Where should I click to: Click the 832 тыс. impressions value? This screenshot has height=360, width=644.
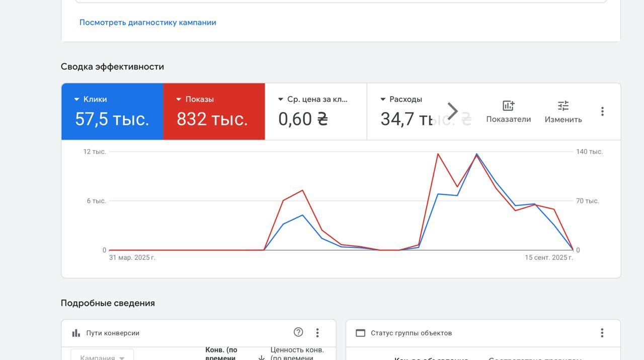[212, 119]
